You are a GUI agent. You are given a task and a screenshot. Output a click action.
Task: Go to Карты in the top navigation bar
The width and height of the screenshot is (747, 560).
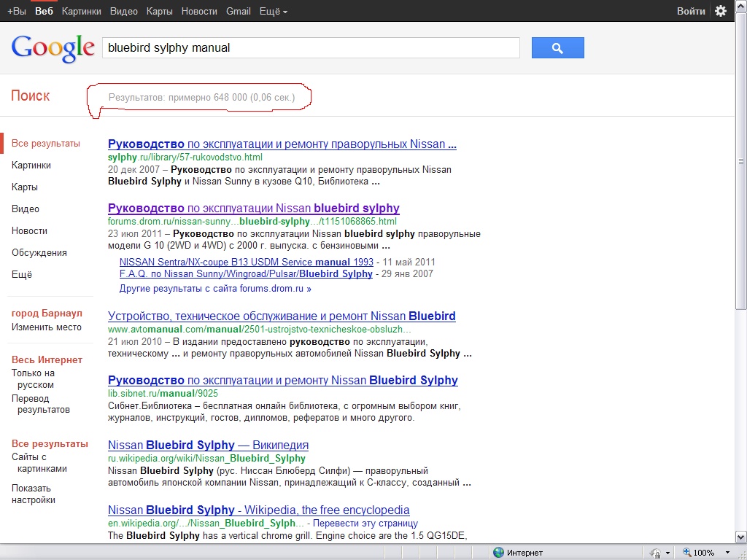[x=160, y=11]
